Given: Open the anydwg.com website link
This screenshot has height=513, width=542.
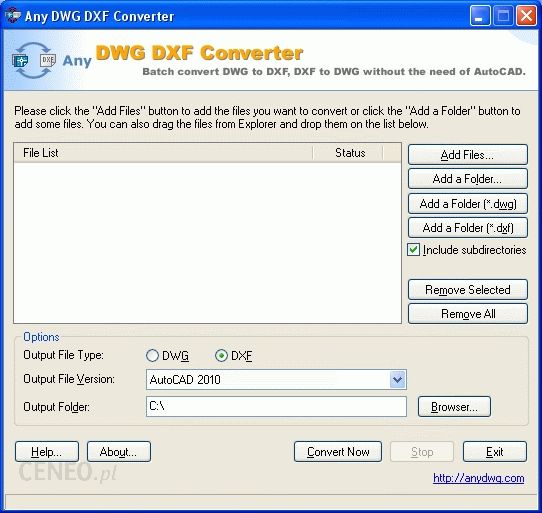Looking at the screenshot, I should pos(478,478).
